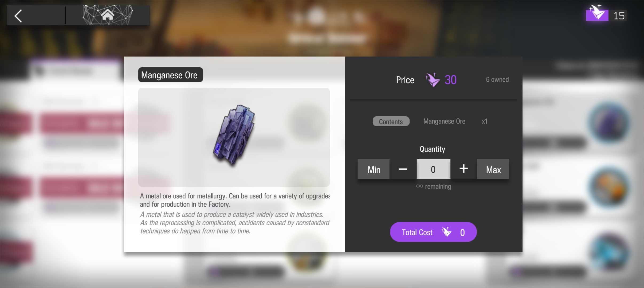Viewport: 644px width, 288px height.
Task: Select the Contents label tag
Action: (391, 121)
